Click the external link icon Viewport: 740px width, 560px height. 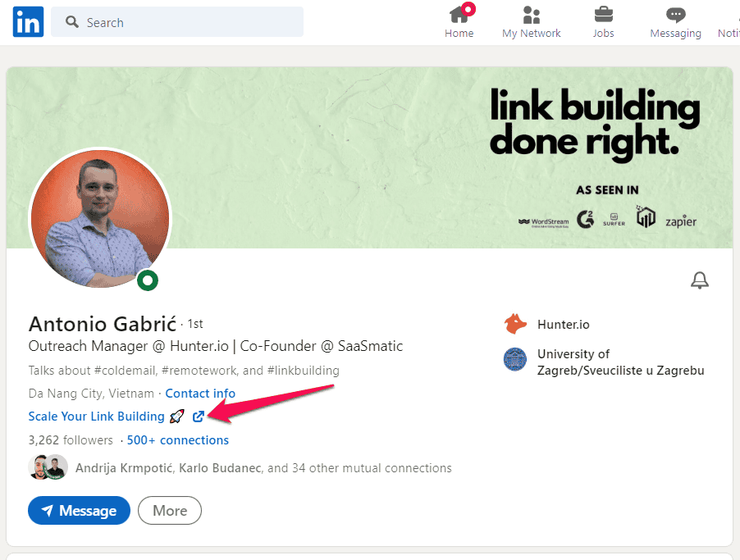(199, 417)
